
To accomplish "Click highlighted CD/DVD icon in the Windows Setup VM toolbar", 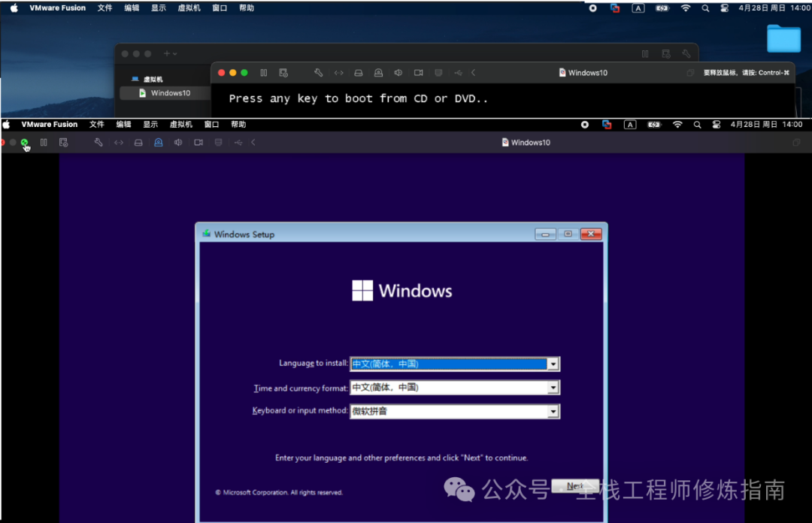I will tap(159, 143).
